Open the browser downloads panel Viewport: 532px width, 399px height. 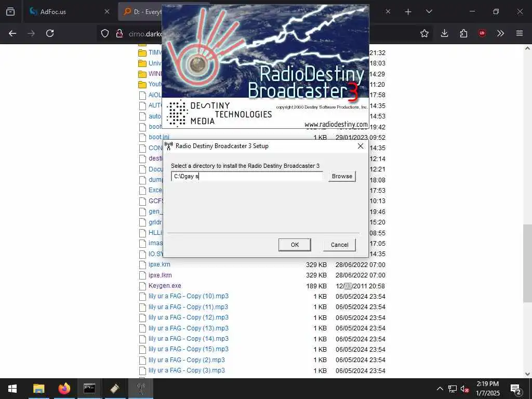pos(445,33)
